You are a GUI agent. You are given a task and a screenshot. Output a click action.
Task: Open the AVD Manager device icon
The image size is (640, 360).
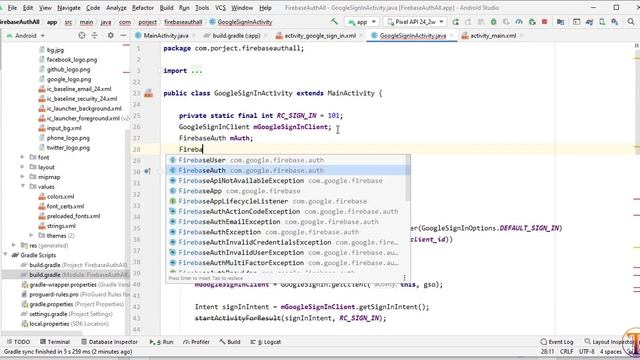[602, 22]
